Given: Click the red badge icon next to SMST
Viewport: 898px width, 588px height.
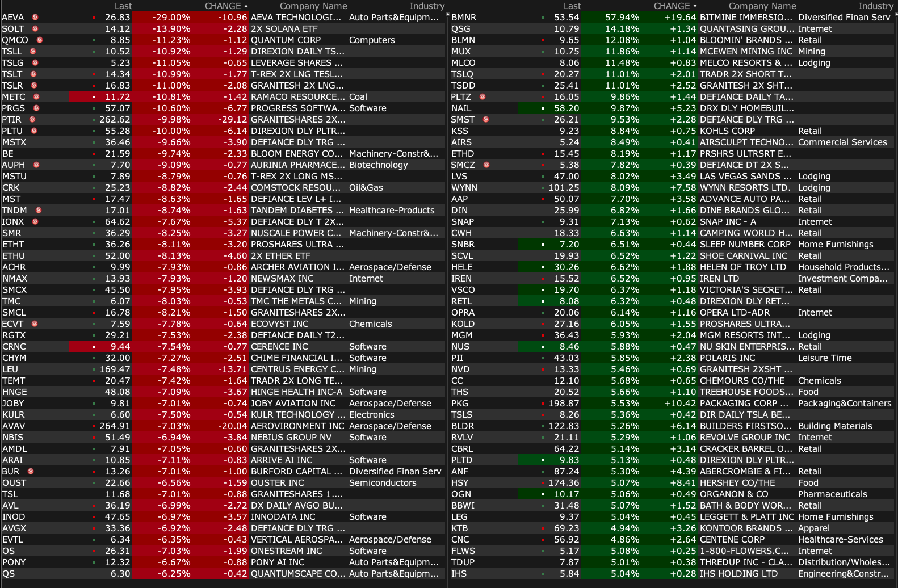Looking at the screenshot, I should tap(486, 120).
